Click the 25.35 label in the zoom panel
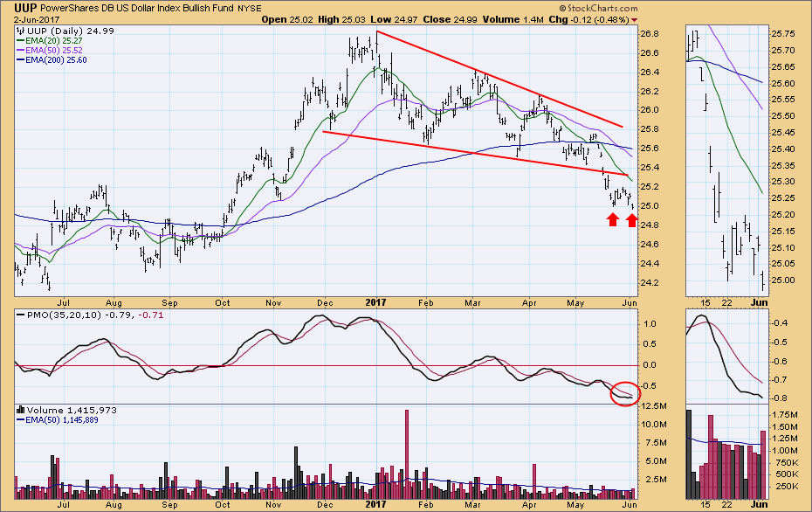Screen dimensions: 812x512 click(x=783, y=166)
